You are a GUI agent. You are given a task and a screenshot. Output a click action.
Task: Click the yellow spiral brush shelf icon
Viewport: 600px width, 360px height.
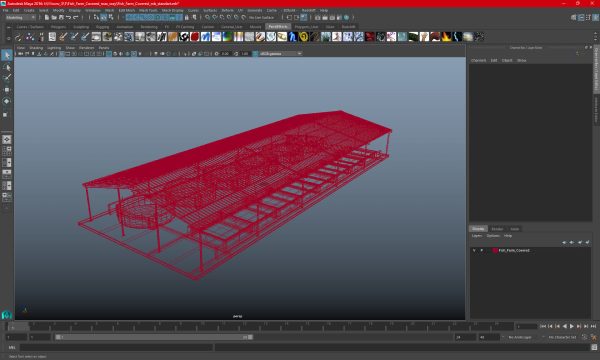304,37
